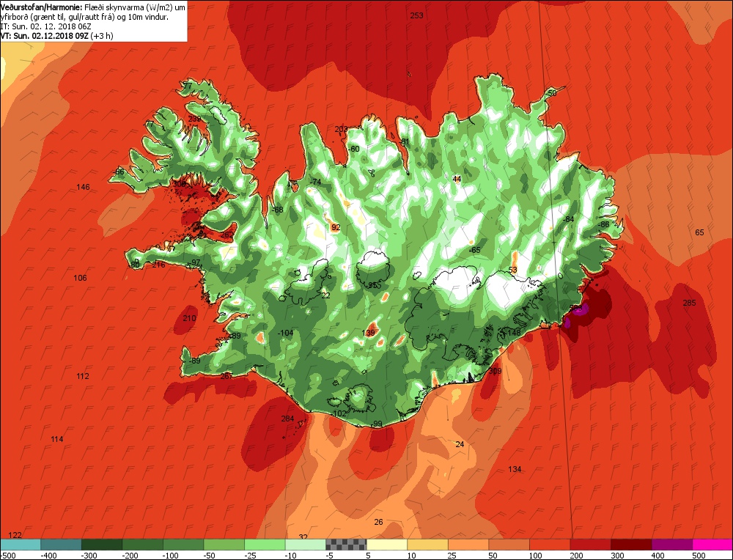Click the purple legend swatch between 400 and 500
The height and width of the screenshot is (560, 733).
(671, 545)
